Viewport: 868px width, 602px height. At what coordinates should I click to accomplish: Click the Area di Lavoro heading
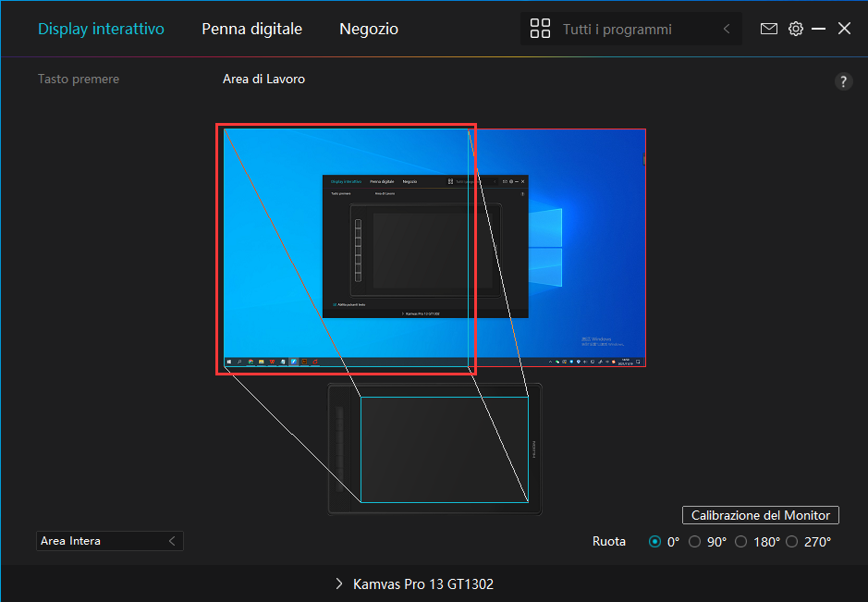[x=263, y=79]
